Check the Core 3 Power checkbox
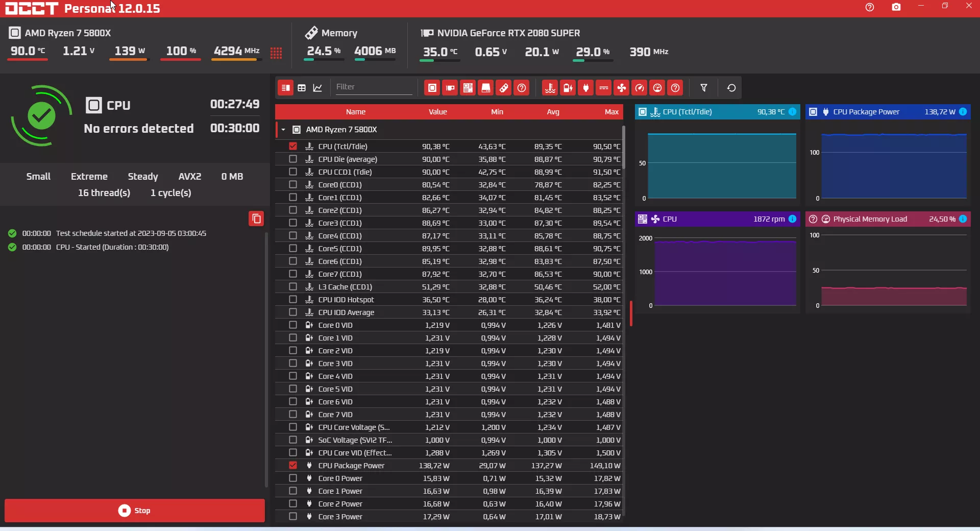Screen dimensions: 980x531 point(293,516)
